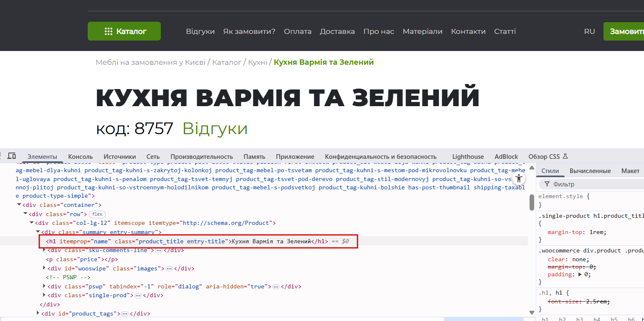644x321 pixels.
Task: Open the Источники tab
Action: pos(120,157)
